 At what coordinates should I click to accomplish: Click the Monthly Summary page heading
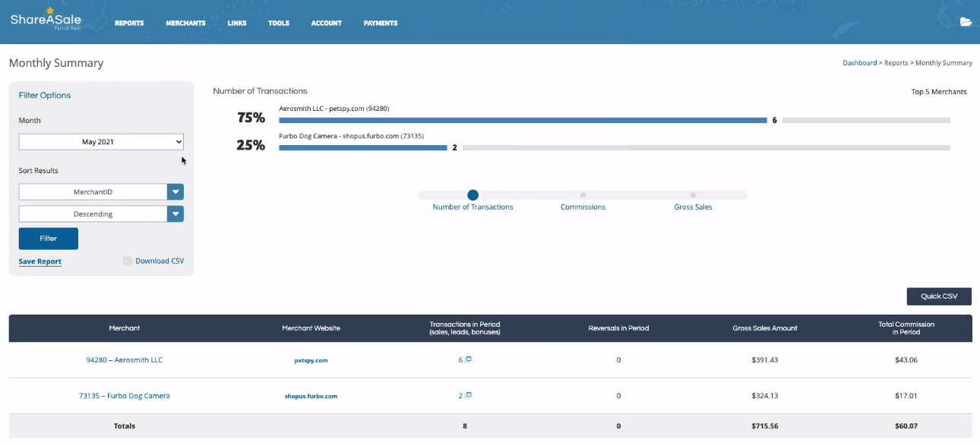pos(56,63)
